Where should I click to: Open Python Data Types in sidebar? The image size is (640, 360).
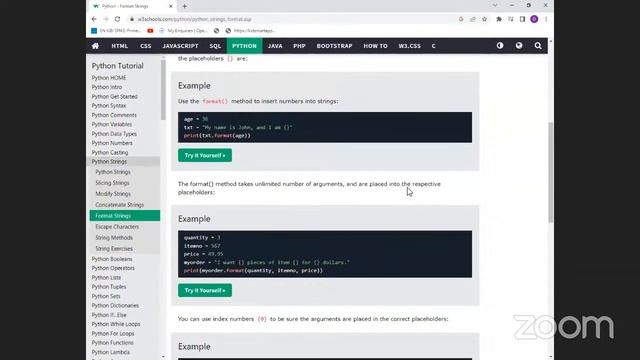coord(114,134)
